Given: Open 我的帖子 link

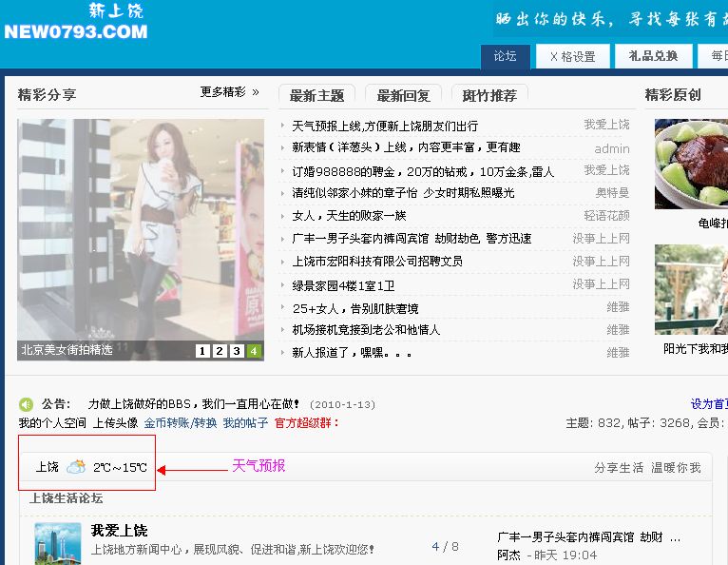Looking at the screenshot, I should [x=245, y=423].
